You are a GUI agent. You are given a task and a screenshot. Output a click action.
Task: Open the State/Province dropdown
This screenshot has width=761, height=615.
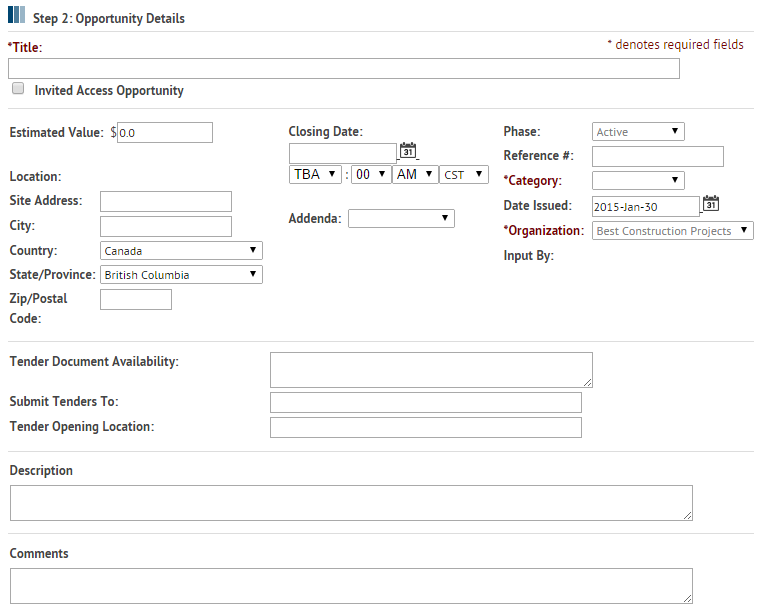[181, 274]
